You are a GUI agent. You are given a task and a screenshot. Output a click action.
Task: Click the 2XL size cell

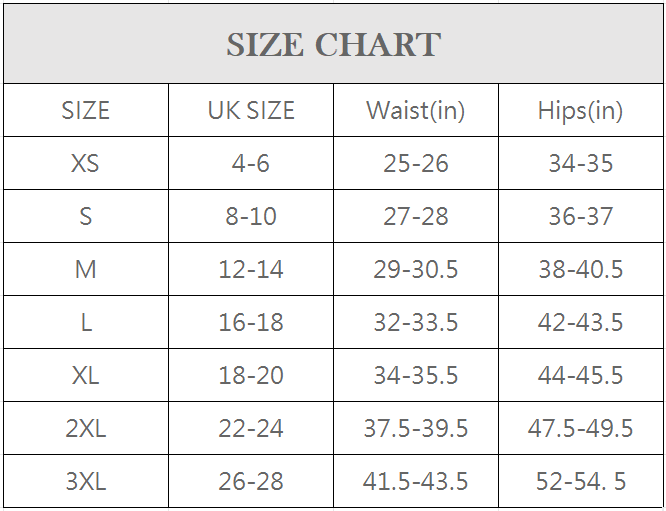pyautogui.click(x=86, y=428)
